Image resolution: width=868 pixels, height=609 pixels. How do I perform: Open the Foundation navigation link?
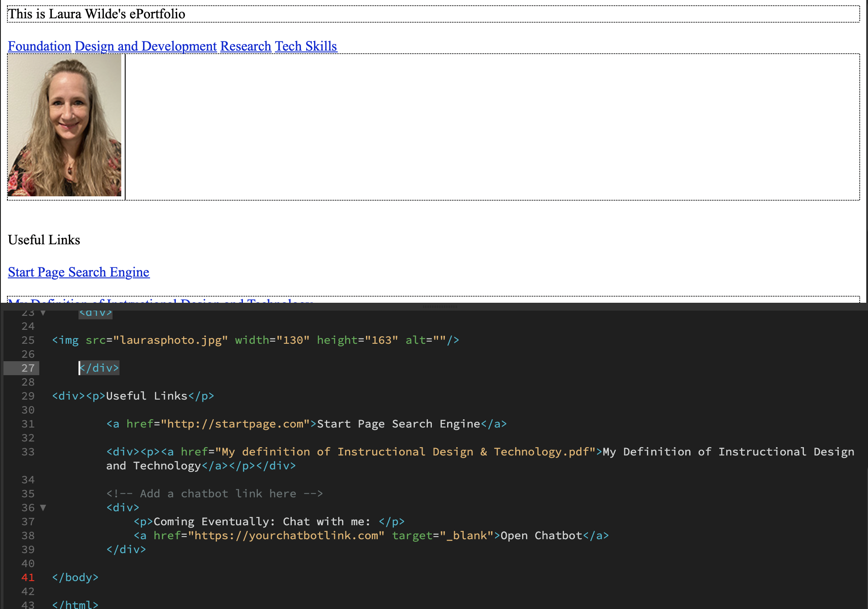point(39,46)
